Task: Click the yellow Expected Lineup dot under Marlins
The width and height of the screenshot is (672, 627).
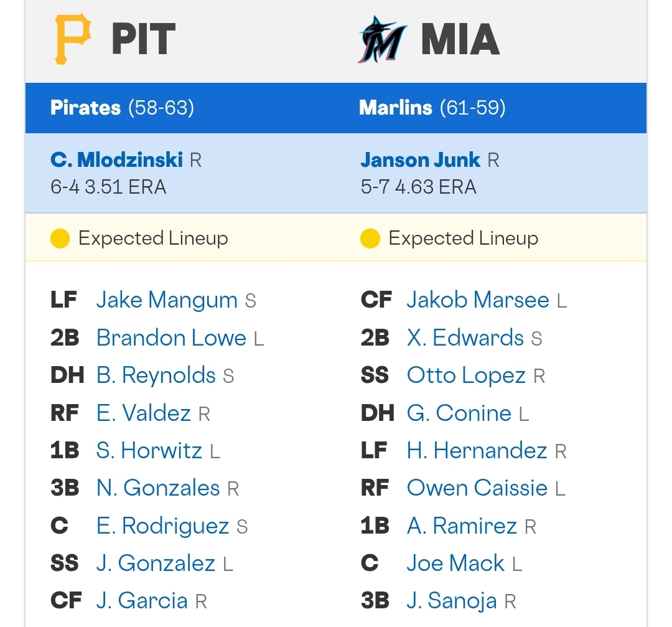Action: pyautogui.click(x=370, y=238)
